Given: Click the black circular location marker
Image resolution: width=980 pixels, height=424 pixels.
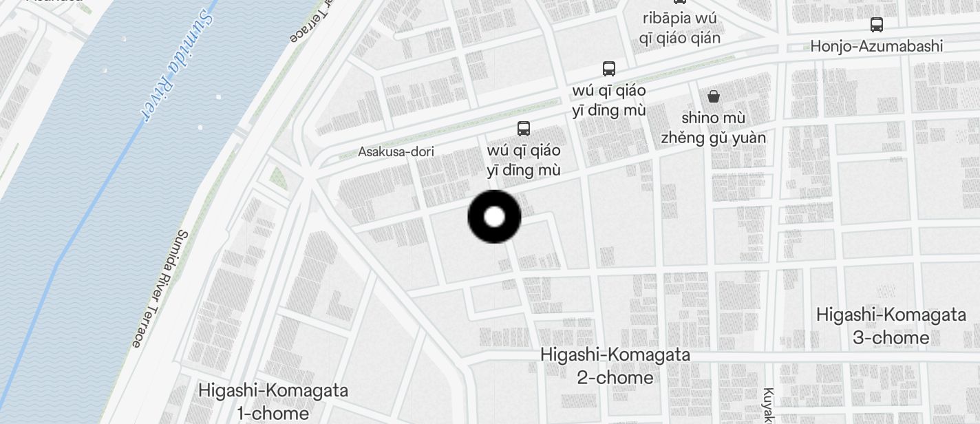Looking at the screenshot, I should (494, 217).
